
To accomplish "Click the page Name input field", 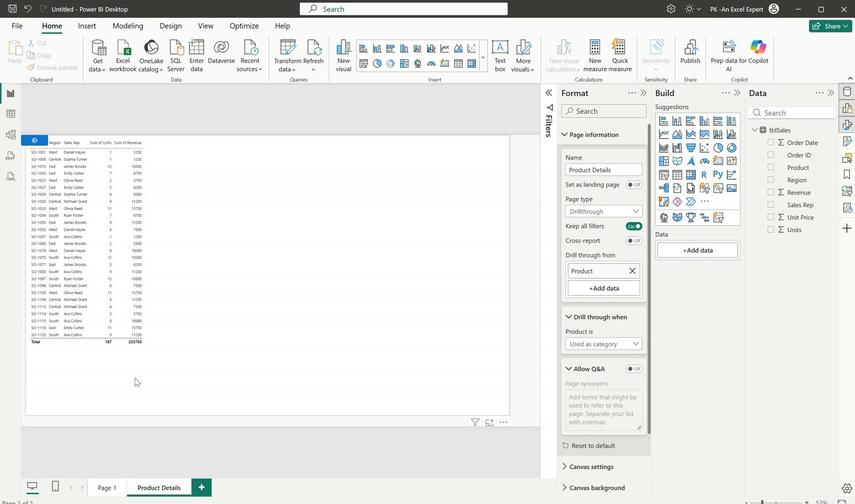I will (604, 170).
